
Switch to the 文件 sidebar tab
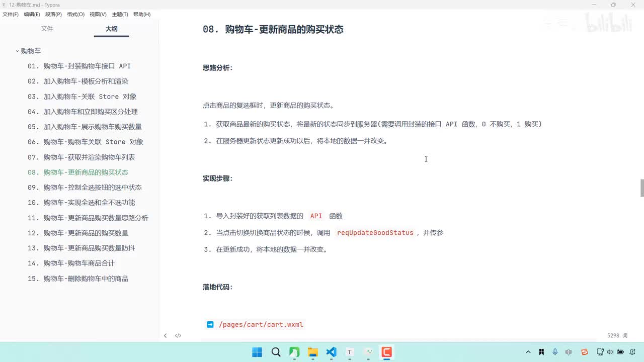(47, 29)
